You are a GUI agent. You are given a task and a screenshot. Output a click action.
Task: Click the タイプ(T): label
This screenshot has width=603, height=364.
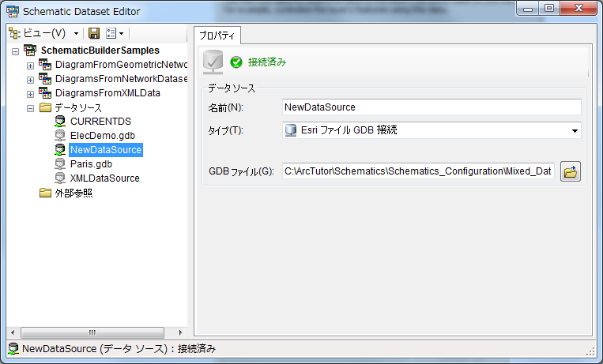pyautogui.click(x=226, y=131)
